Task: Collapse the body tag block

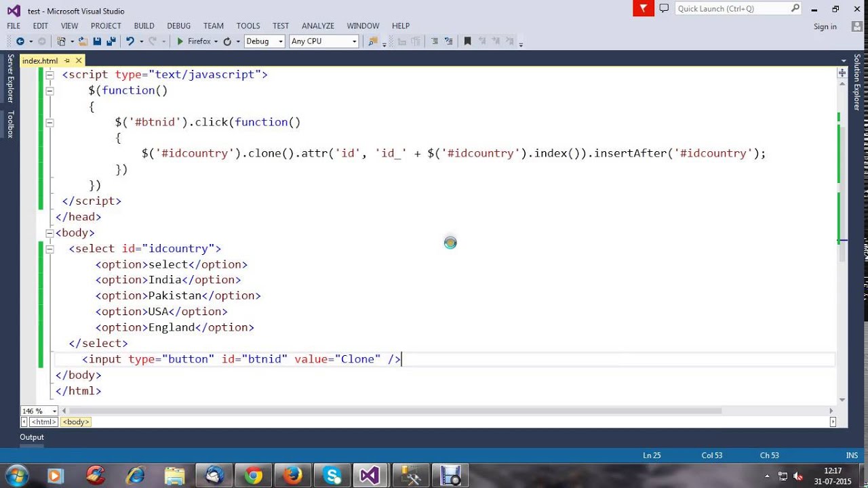Action: [x=50, y=233]
